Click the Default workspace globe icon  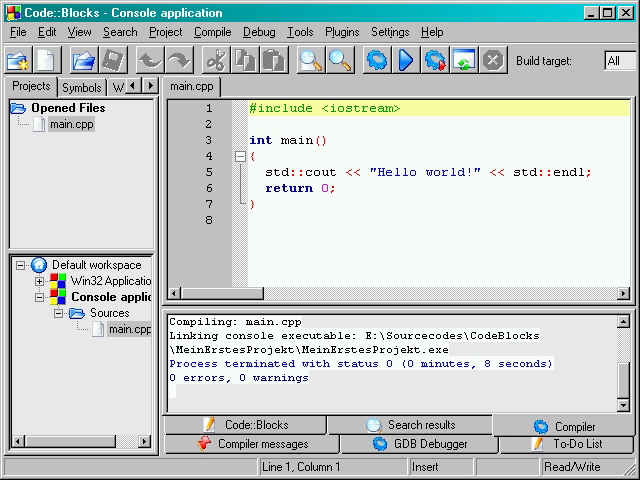[39, 265]
